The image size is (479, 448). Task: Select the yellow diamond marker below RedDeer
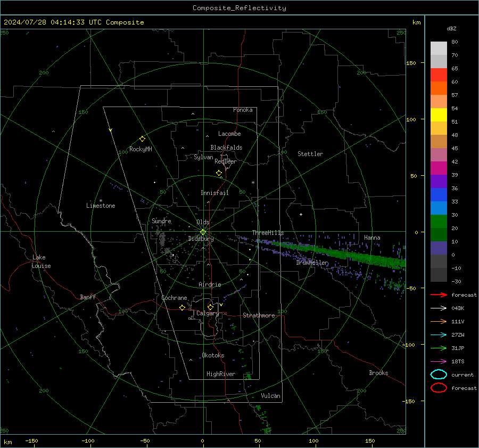pos(219,173)
